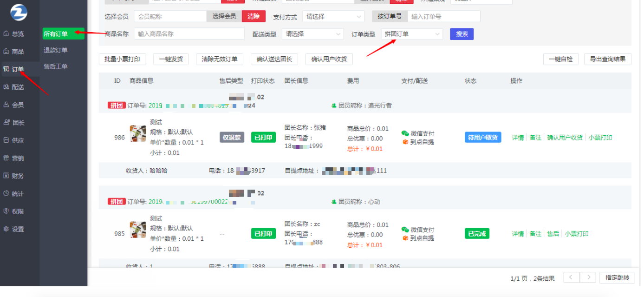Click the 输入订单号 order number field

click(x=444, y=16)
